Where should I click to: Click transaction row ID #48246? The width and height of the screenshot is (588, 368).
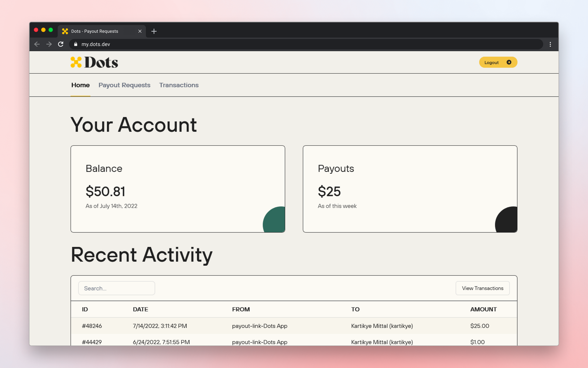[x=294, y=326]
